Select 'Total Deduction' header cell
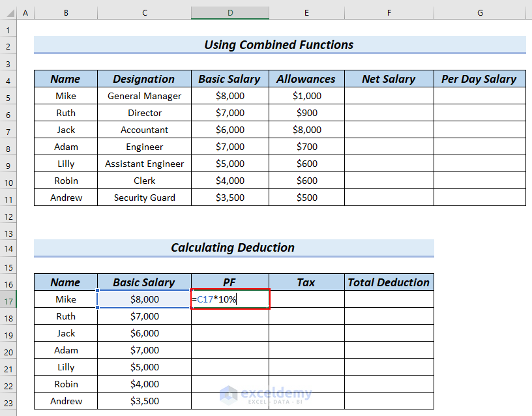This screenshot has width=532, height=416. point(389,282)
